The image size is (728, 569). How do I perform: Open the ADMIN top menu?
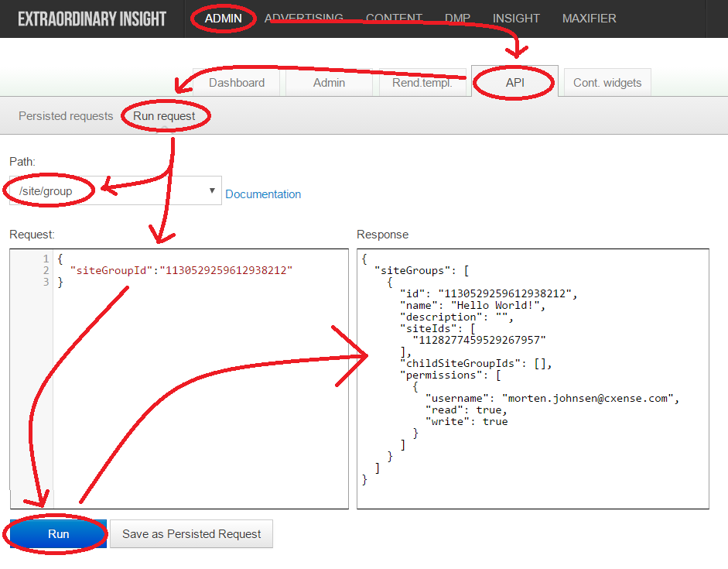[x=224, y=19]
